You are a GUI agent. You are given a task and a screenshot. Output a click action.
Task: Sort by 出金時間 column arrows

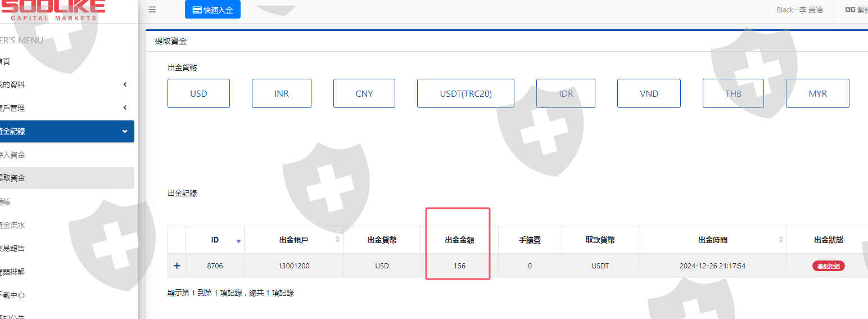pos(781,240)
